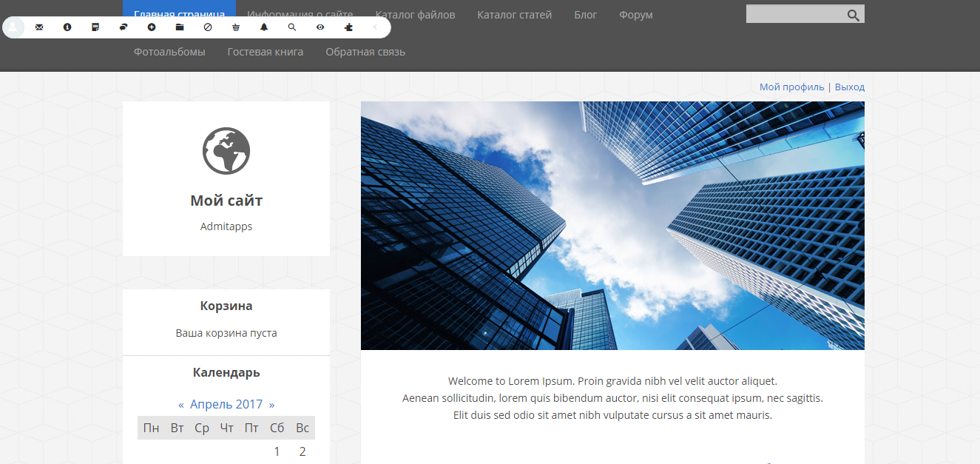Click Ваша корзина пуста text
Screen dimensions: 980x464
(226, 333)
